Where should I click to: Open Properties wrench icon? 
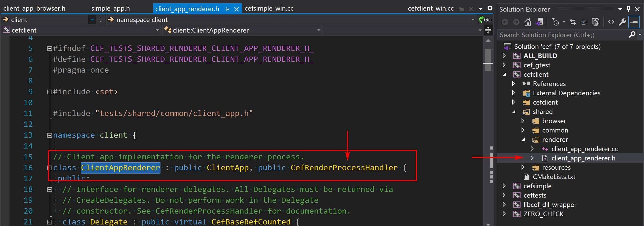point(622,22)
